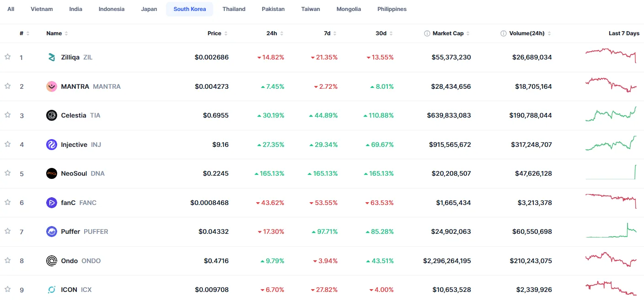Switch to the Pakistan tab

[274, 9]
